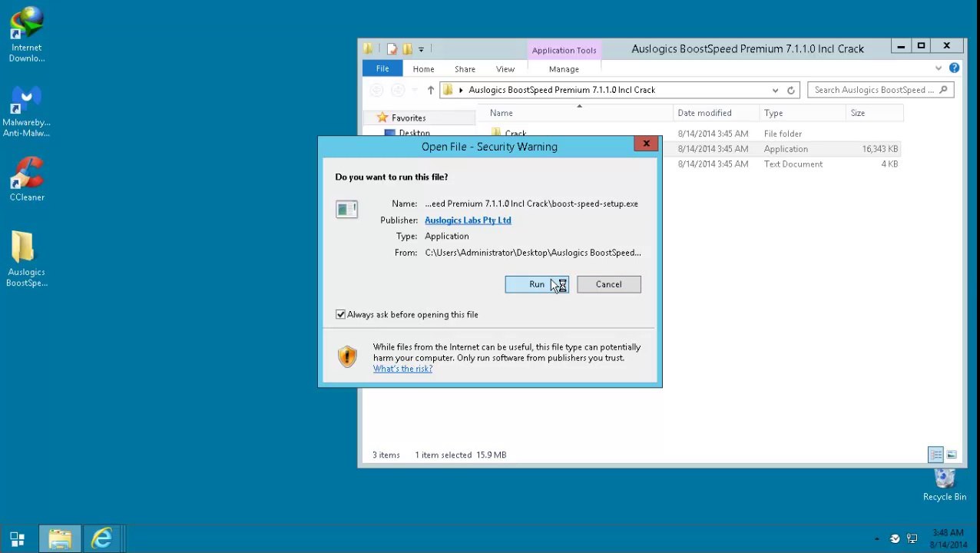This screenshot has height=553, width=980.
Task: Launch Internet Explorer from taskbar
Action: [x=101, y=539]
